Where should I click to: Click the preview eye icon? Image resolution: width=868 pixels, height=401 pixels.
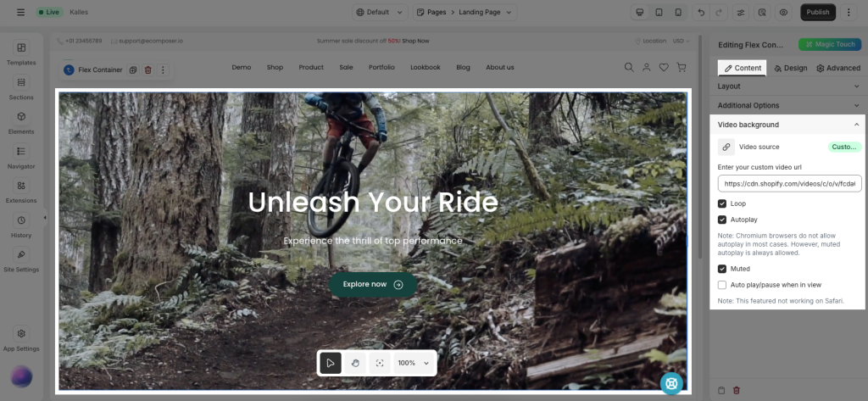(x=783, y=13)
